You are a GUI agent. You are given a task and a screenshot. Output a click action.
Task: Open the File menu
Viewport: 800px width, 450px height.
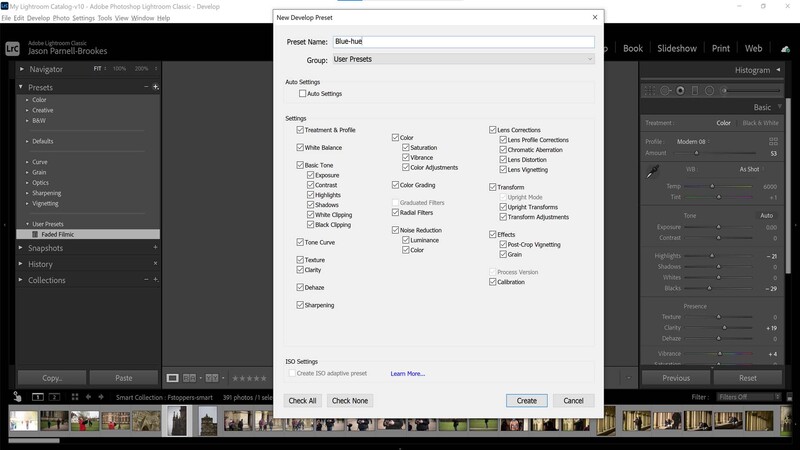click(6, 18)
